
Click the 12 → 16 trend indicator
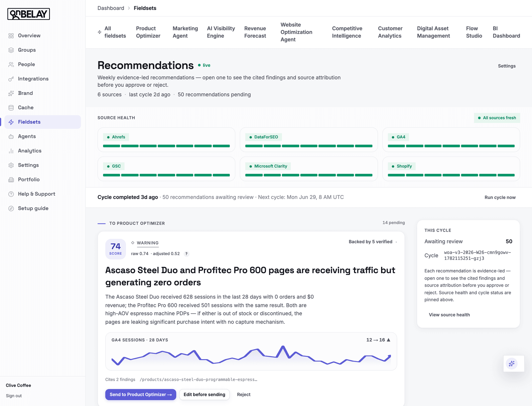pos(378,340)
